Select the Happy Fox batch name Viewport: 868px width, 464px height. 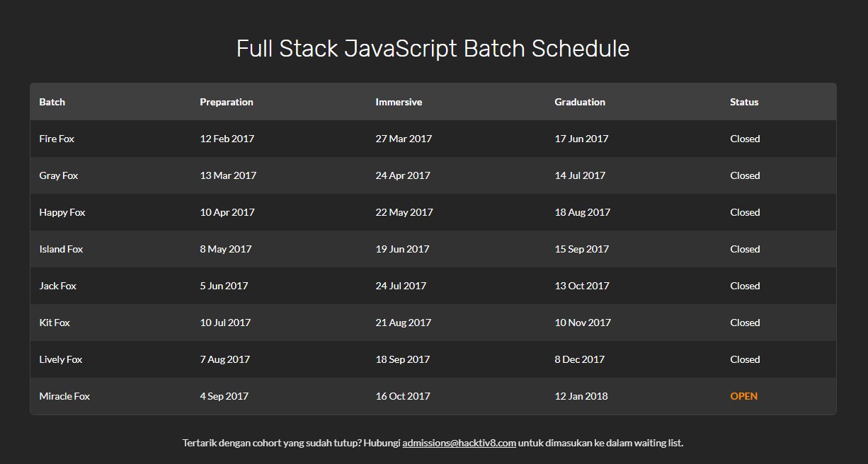(62, 212)
